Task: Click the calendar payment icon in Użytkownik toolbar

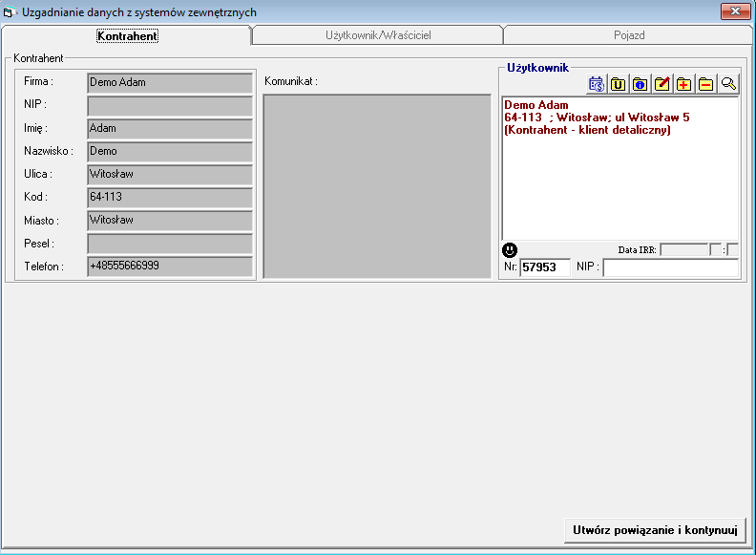Action: pos(597,84)
